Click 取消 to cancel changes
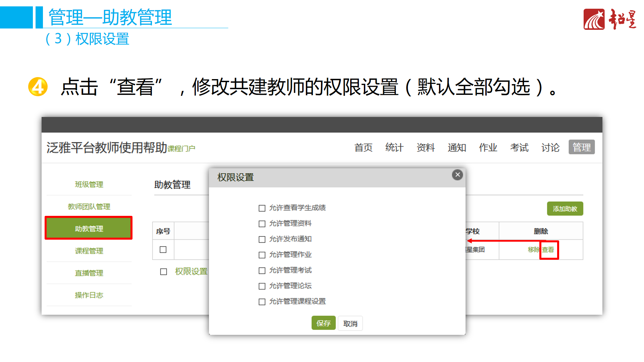Image resolution: width=644 pixels, height=362 pixels. click(x=350, y=323)
